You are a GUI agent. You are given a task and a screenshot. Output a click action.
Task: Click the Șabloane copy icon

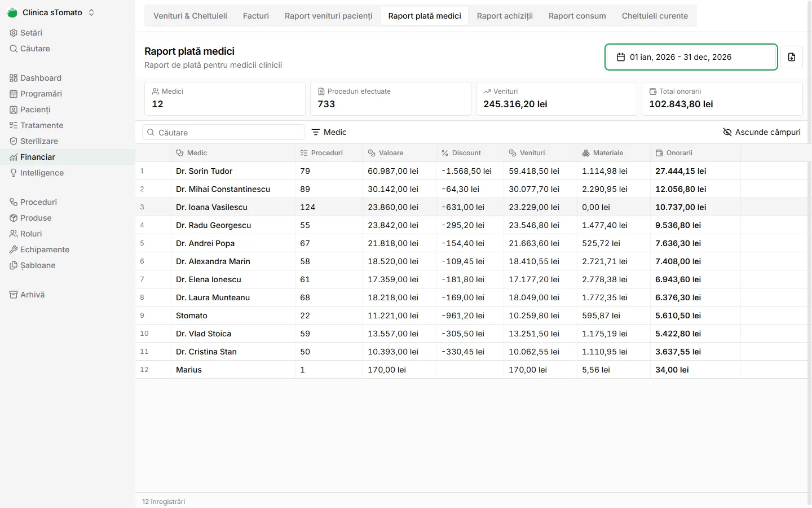[14, 265]
